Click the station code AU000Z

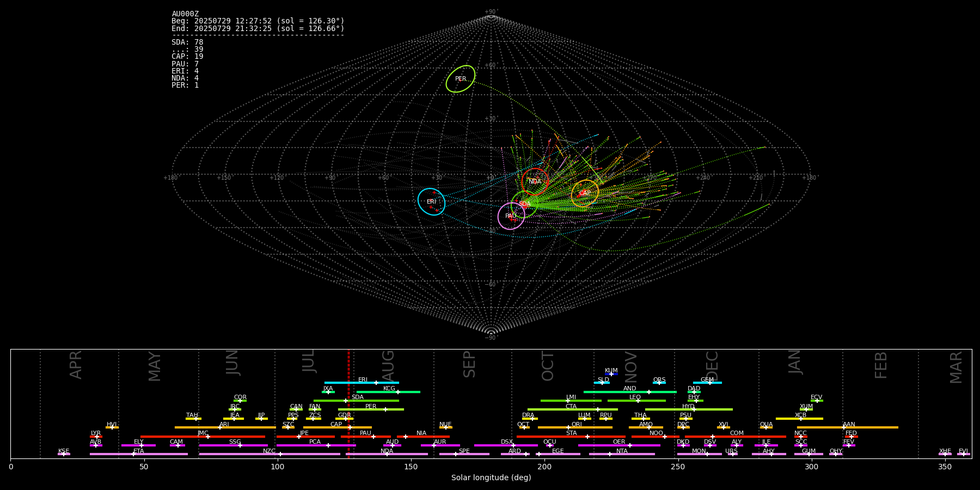185,14
